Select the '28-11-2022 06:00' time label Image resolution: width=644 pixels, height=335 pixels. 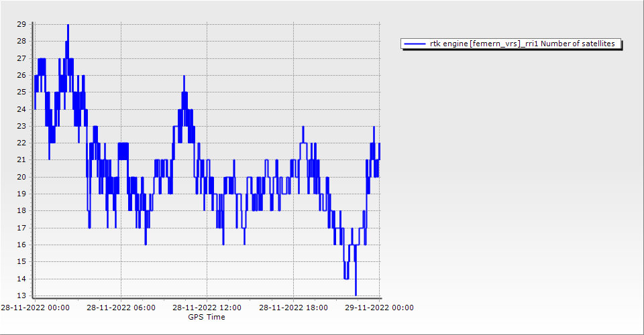click(x=121, y=308)
